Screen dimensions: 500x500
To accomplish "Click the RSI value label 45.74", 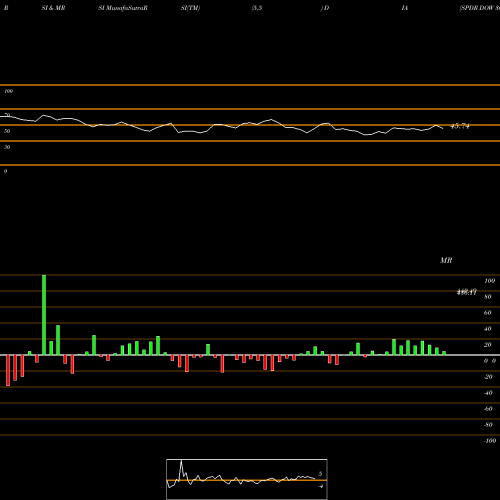I will [x=460, y=126].
